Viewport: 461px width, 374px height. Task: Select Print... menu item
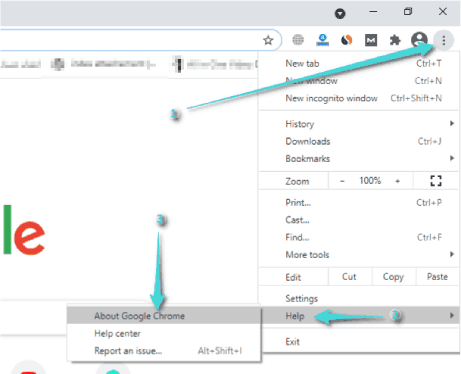pos(359,202)
